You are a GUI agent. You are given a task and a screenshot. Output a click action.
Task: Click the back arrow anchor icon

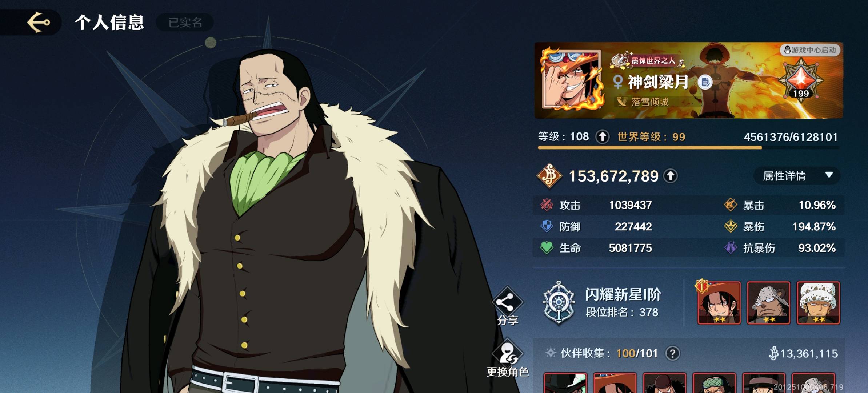click(39, 22)
